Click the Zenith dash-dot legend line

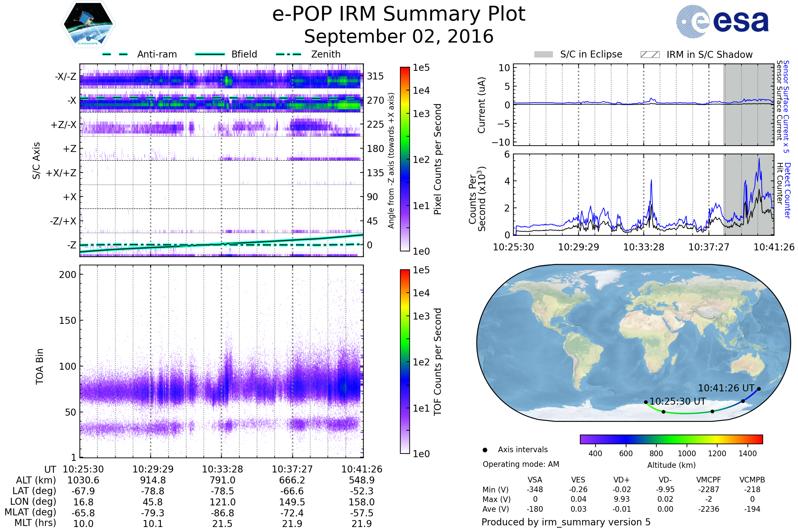[x=288, y=54]
